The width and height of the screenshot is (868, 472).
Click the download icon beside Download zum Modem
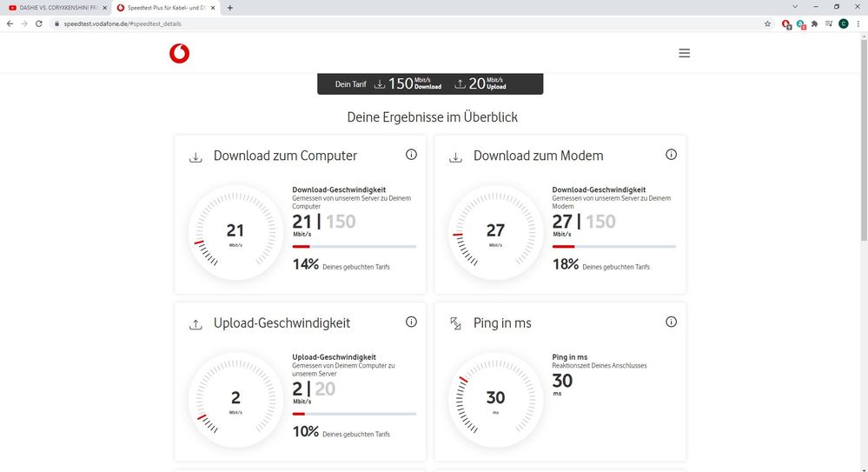click(455, 157)
